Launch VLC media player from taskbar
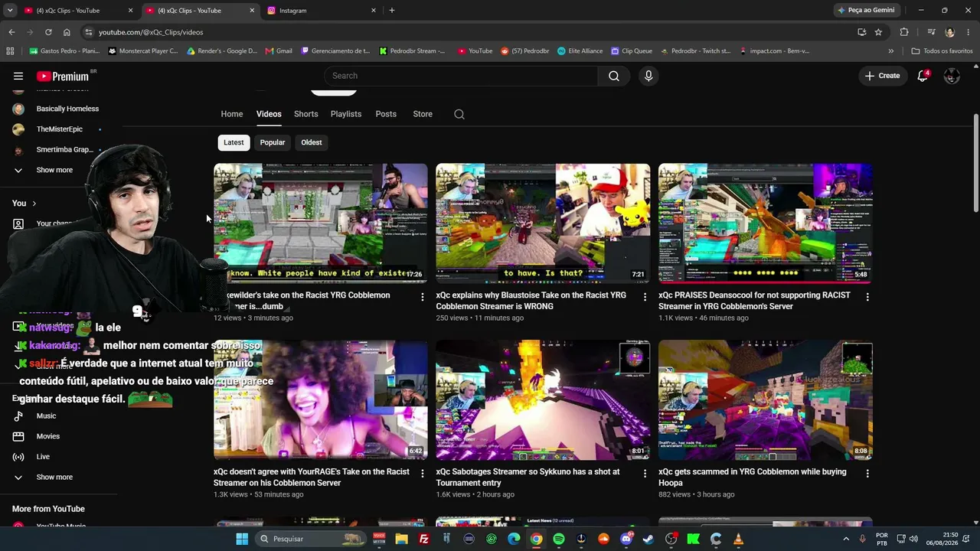This screenshot has width=980, height=551. tap(738, 539)
